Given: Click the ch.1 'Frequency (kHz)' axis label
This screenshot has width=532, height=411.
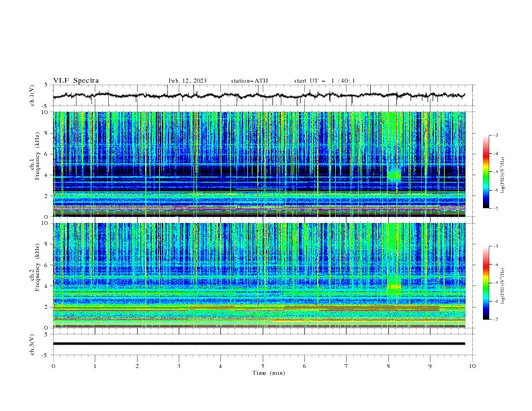Looking at the screenshot, I should [x=37, y=156].
